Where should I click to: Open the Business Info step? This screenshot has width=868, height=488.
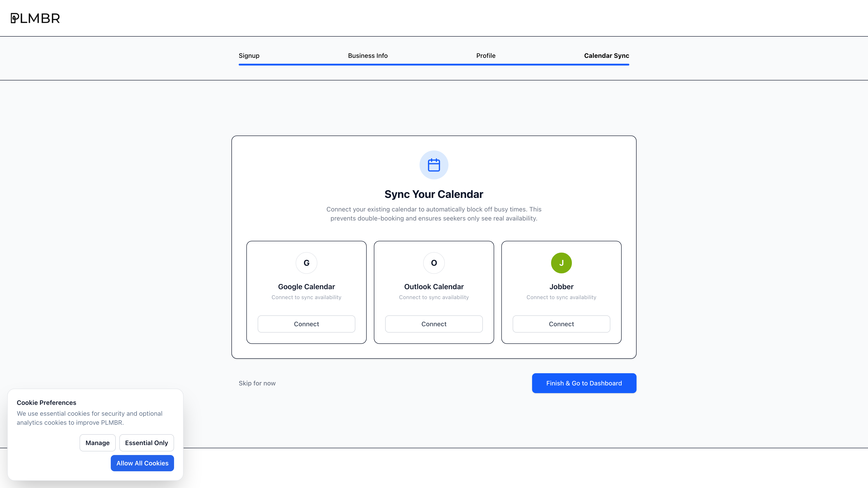[x=367, y=56]
